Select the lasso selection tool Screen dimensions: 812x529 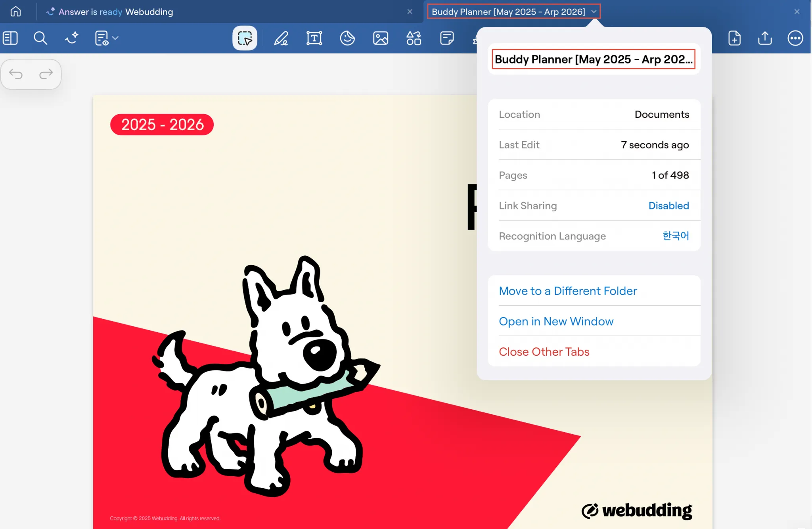tap(245, 38)
